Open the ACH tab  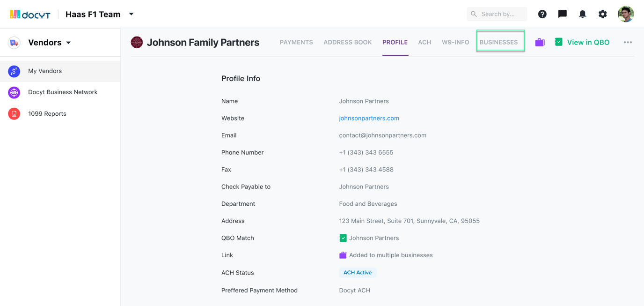pyautogui.click(x=424, y=42)
